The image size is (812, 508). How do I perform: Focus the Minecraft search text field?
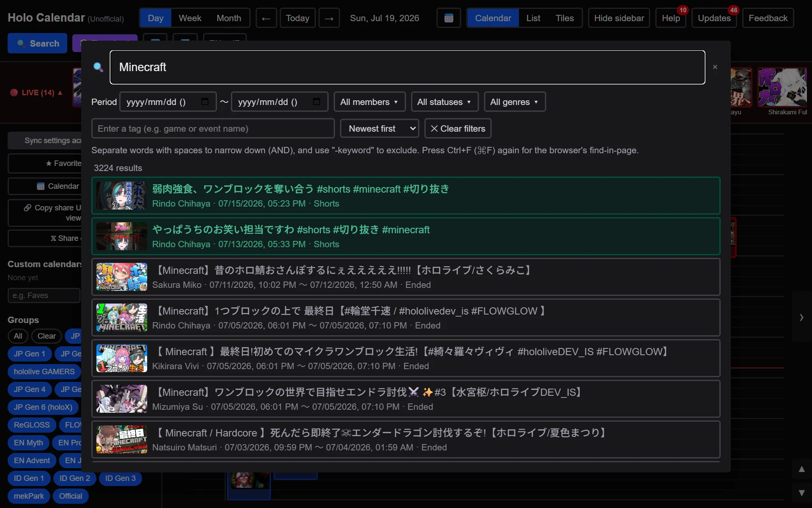coord(407,67)
